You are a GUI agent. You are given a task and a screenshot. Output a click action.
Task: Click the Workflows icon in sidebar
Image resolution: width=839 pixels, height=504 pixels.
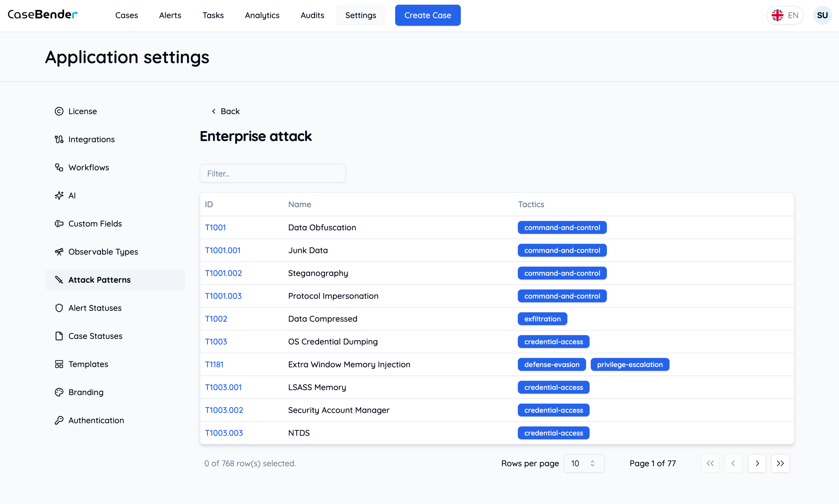pos(59,167)
